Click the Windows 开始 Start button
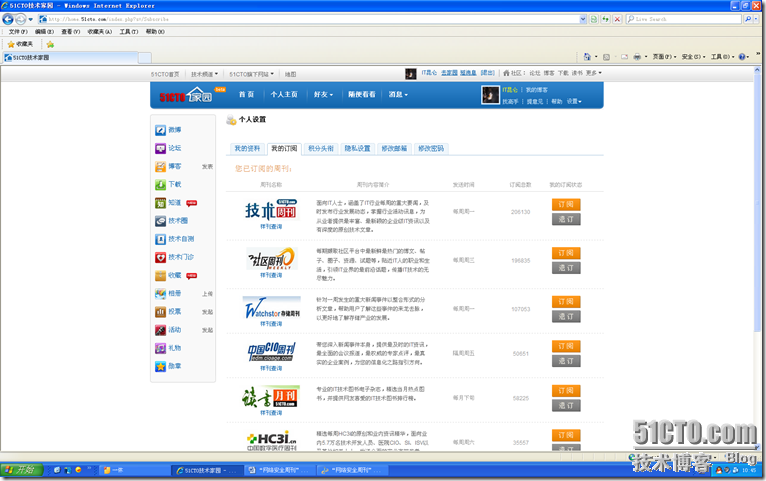Image resolution: width=766 pixels, height=481 pixels. pos(21,470)
